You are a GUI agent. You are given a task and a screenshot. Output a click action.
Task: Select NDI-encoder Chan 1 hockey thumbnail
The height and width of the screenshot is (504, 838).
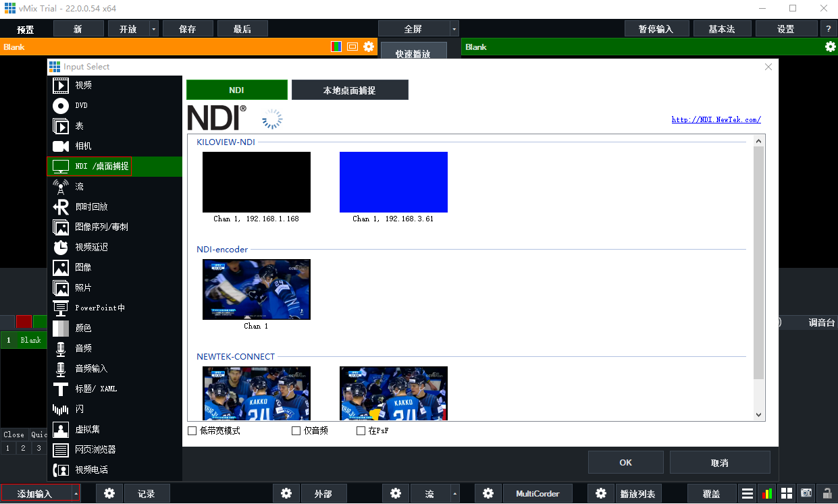257,289
